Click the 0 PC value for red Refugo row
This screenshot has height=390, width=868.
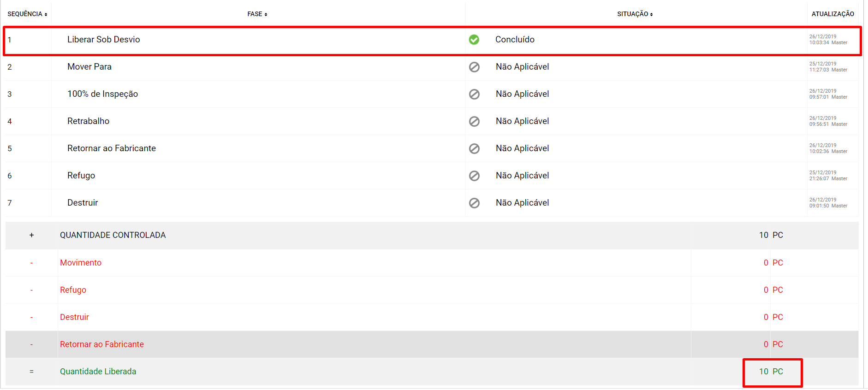[773, 290]
